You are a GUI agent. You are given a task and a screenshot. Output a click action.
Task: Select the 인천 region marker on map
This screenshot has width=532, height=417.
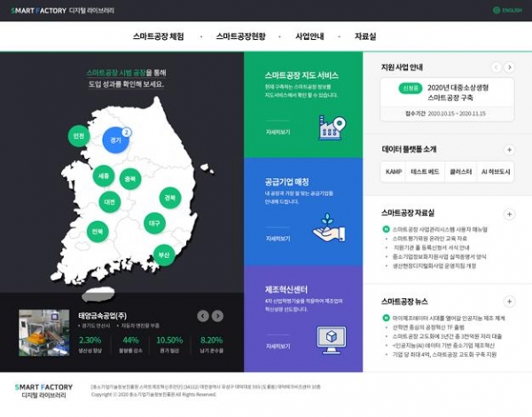tap(79, 136)
